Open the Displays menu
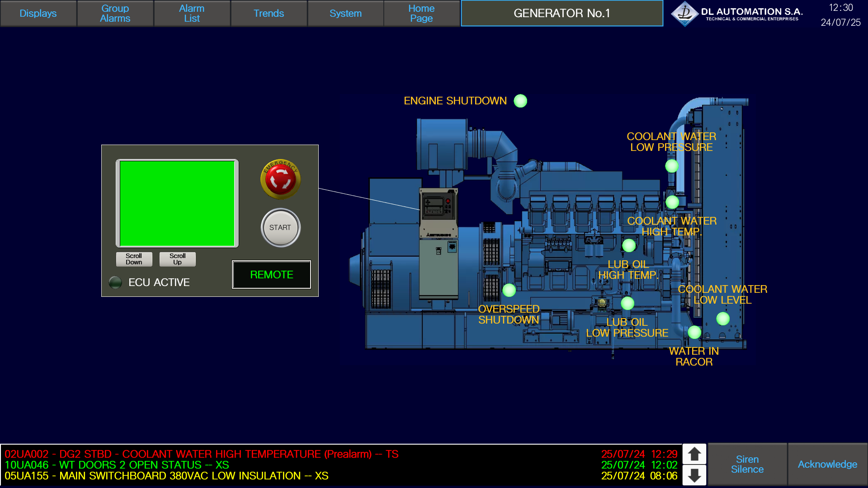 (38, 14)
